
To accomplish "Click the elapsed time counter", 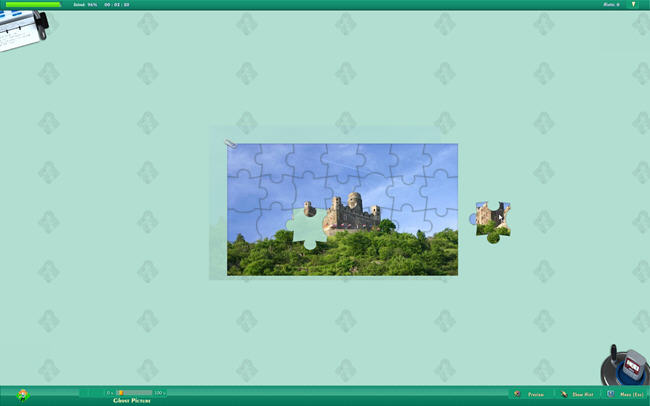I will pyautogui.click(x=117, y=4).
